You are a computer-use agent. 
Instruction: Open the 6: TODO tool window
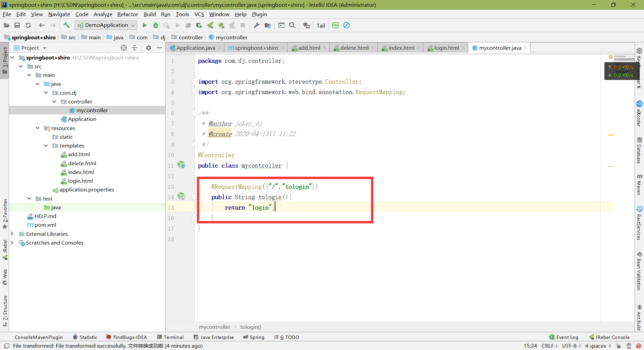coord(286,337)
